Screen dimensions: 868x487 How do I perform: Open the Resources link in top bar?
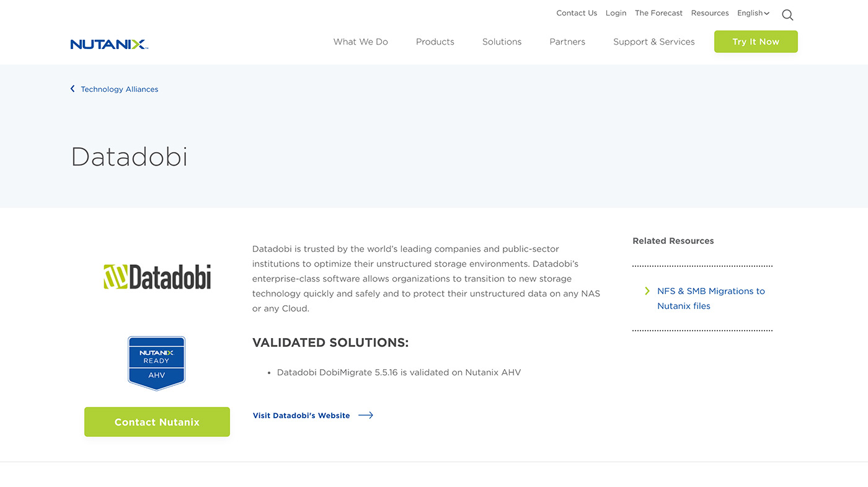(709, 13)
